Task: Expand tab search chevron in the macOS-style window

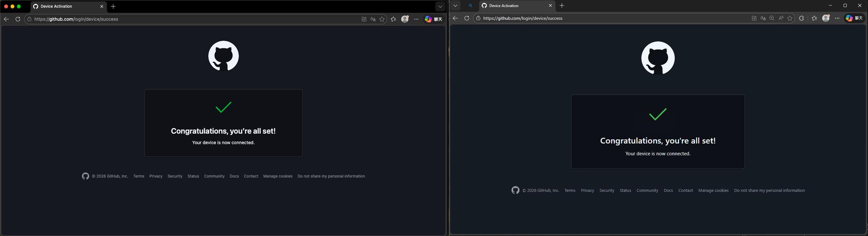Action: pos(440,6)
